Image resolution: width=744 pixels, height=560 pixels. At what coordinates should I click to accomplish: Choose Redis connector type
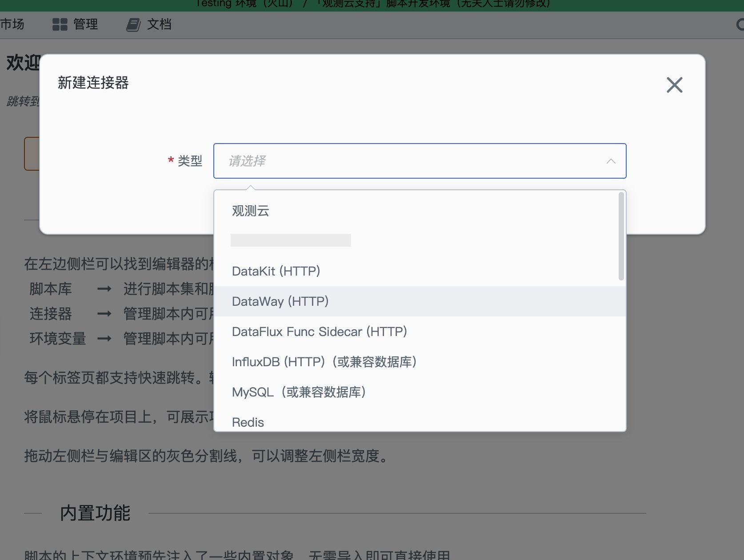(420, 421)
